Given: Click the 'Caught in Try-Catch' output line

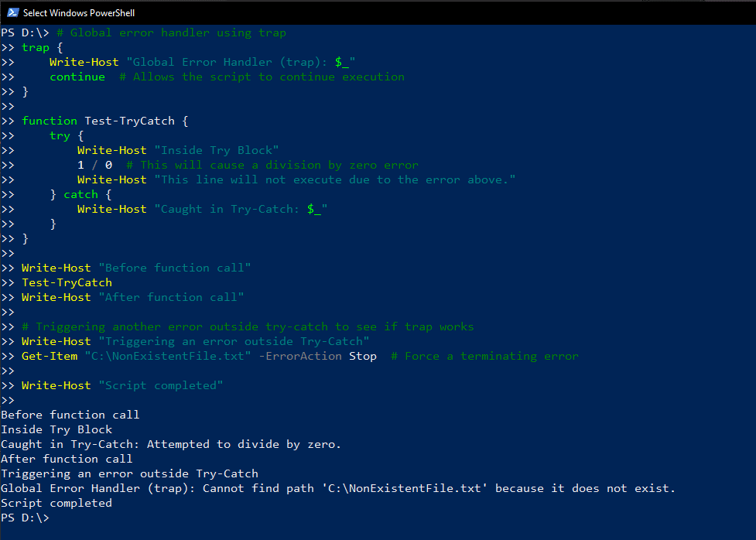Looking at the screenshot, I should pos(171,445).
